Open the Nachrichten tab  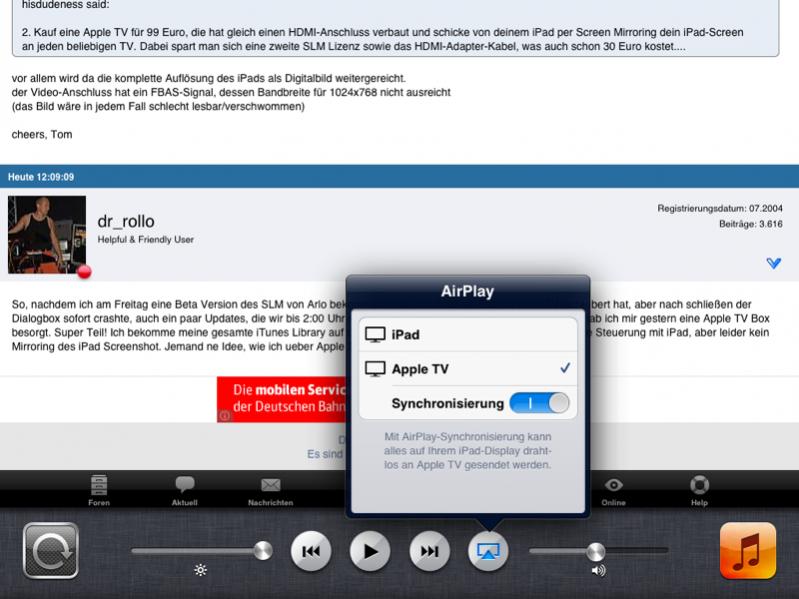[x=271, y=490]
